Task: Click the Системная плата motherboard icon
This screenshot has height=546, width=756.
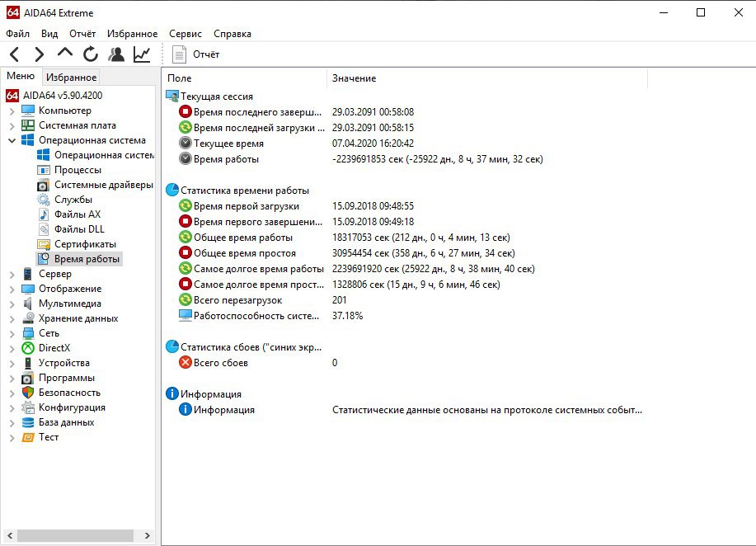Action: (28, 125)
